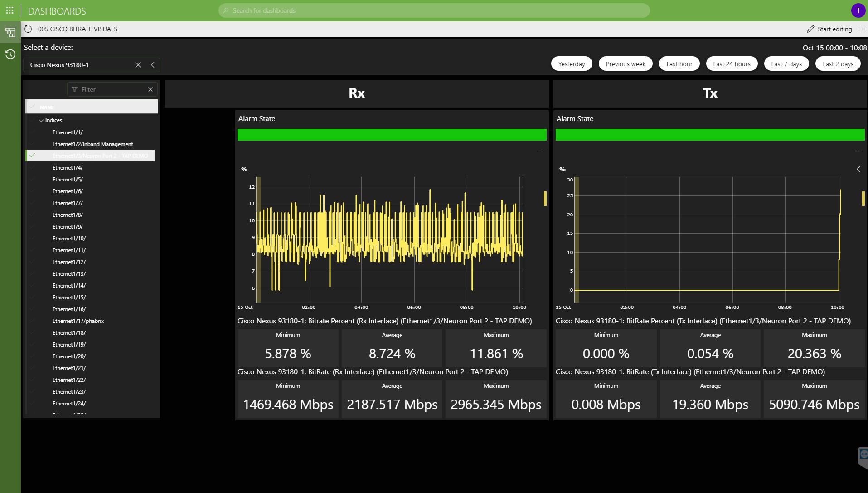Click the filter funnel icon
868x493 pixels.
(x=75, y=89)
